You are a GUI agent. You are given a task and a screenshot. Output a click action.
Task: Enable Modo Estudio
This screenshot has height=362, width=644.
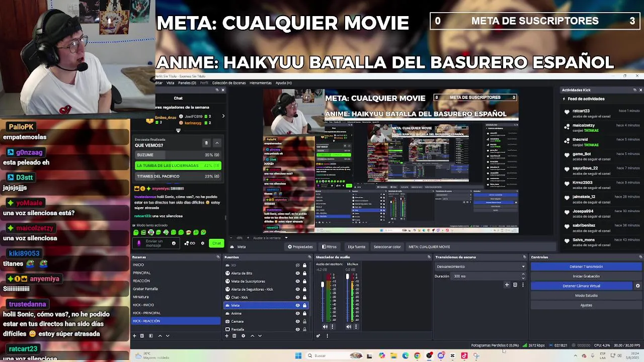(x=586, y=295)
